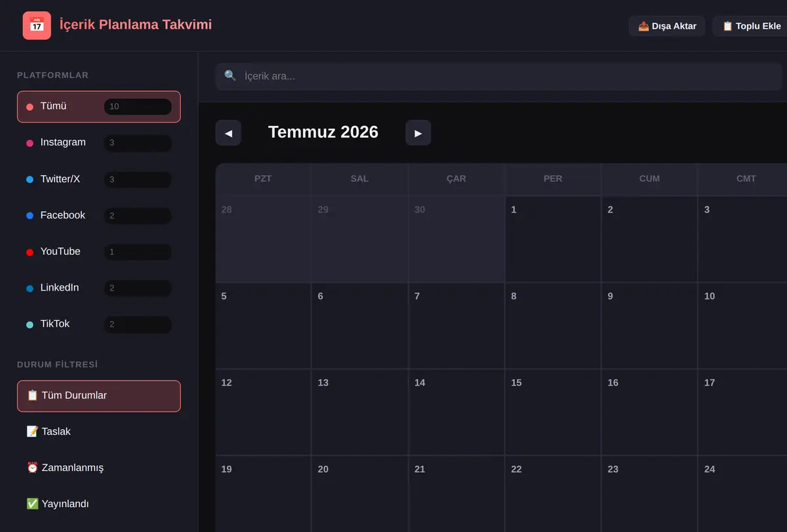Pick day 14 in the calendar
The width and height of the screenshot is (787, 532).
pos(456,413)
